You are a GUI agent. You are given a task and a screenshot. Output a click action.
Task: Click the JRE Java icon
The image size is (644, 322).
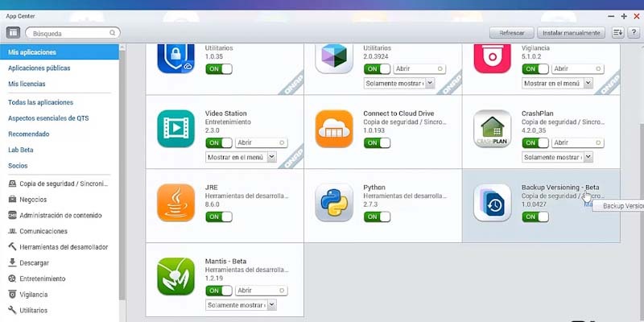click(175, 203)
